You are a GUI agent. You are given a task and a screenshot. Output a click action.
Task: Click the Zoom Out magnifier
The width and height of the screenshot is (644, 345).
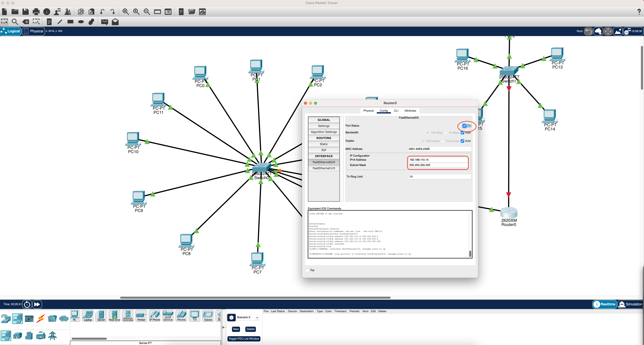point(147,11)
